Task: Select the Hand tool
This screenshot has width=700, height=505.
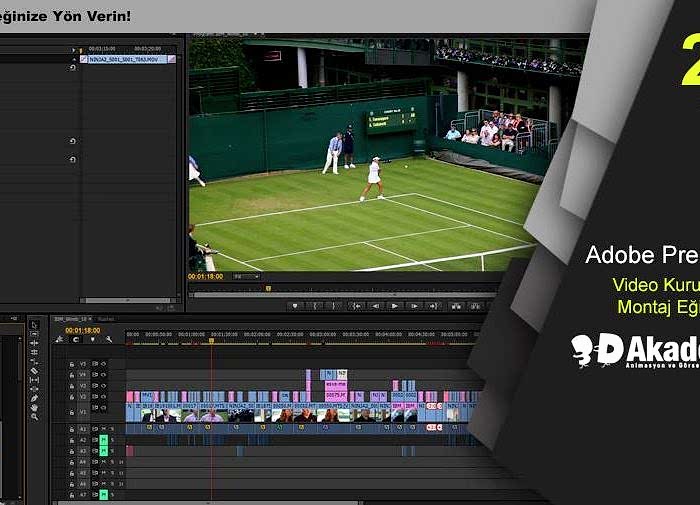Action: [34, 407]
